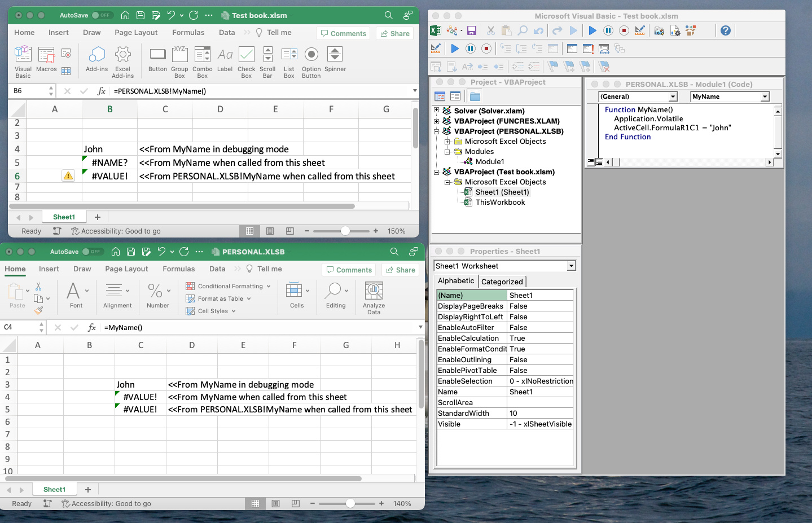Click Comments button in Test book.xlsm
Viewport: 812px width, 523px height.
point(343,33)
